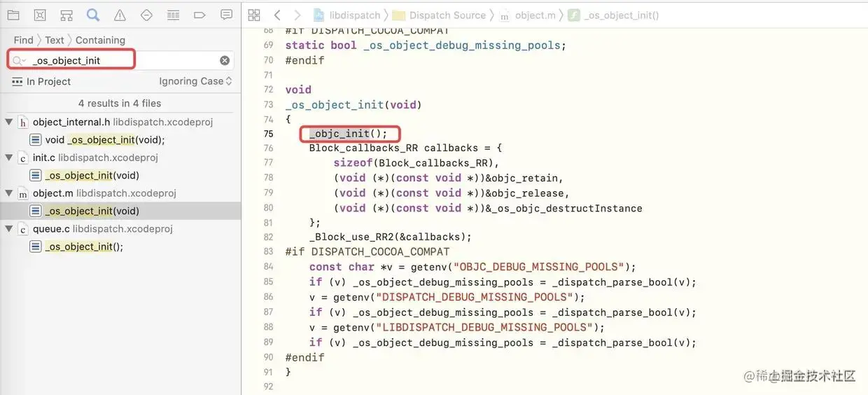The height and width of the screenshot is (395, 868).
Task: Change the Containing match option
Action: click(x=100, y=40)
